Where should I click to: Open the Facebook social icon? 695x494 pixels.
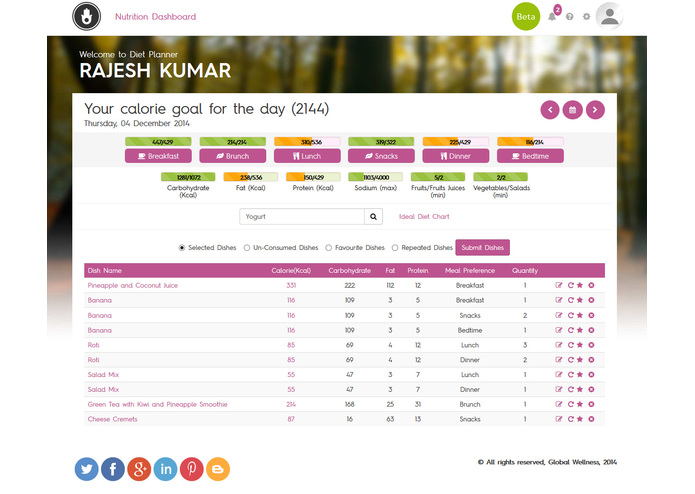113,469
